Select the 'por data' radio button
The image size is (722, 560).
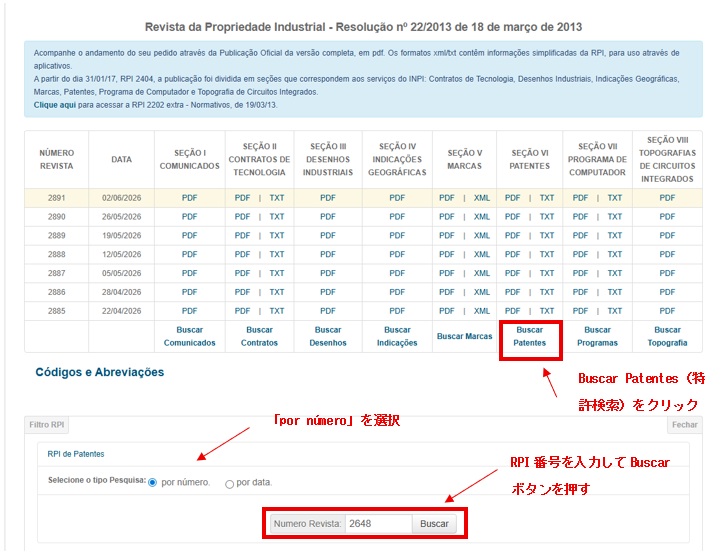tap(229, 484)
